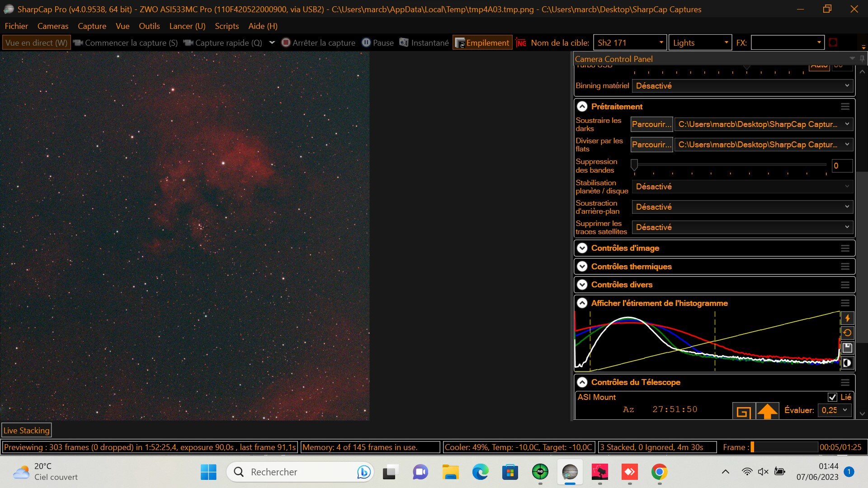Open the Binning matériel dropdown
This screenshot has height=488, width=868.
742,86
